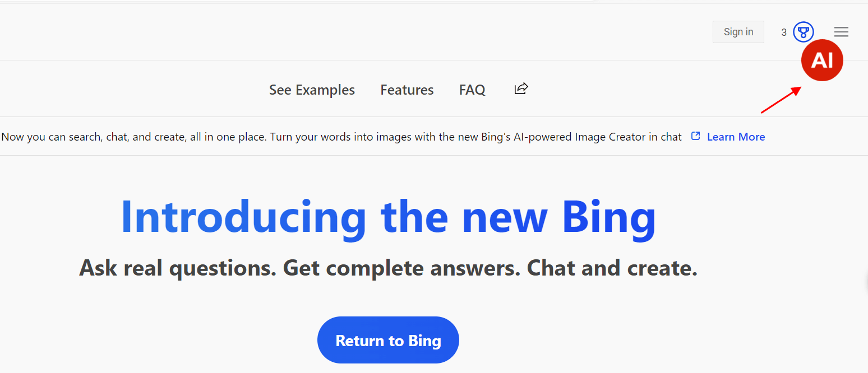The height and width of the screenshot is (373, 868).
Task: Go to the See Examples section
Action: click(x=312, y=90)
